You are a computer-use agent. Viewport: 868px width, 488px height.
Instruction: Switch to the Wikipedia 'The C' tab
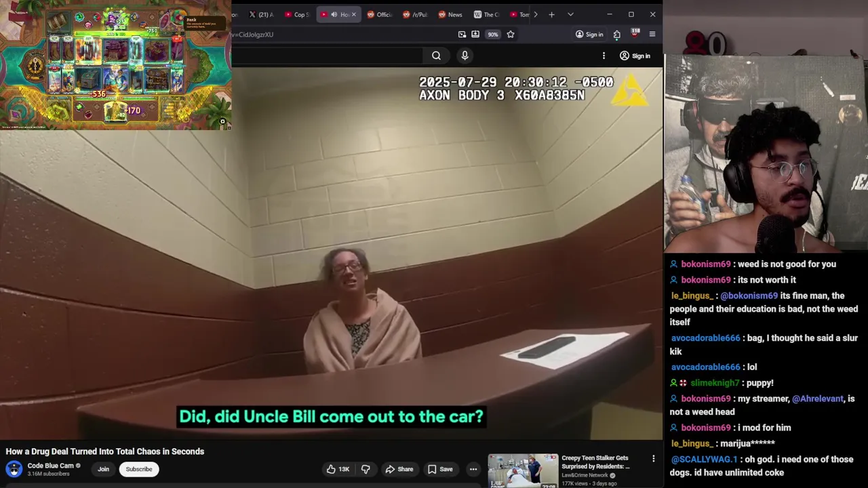pyautogui.click(x=486, y=14)
